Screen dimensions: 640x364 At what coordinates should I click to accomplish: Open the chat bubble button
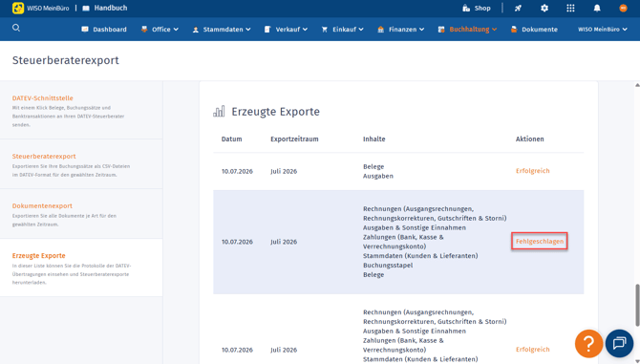pyautogui.click(x=619, y=344)
